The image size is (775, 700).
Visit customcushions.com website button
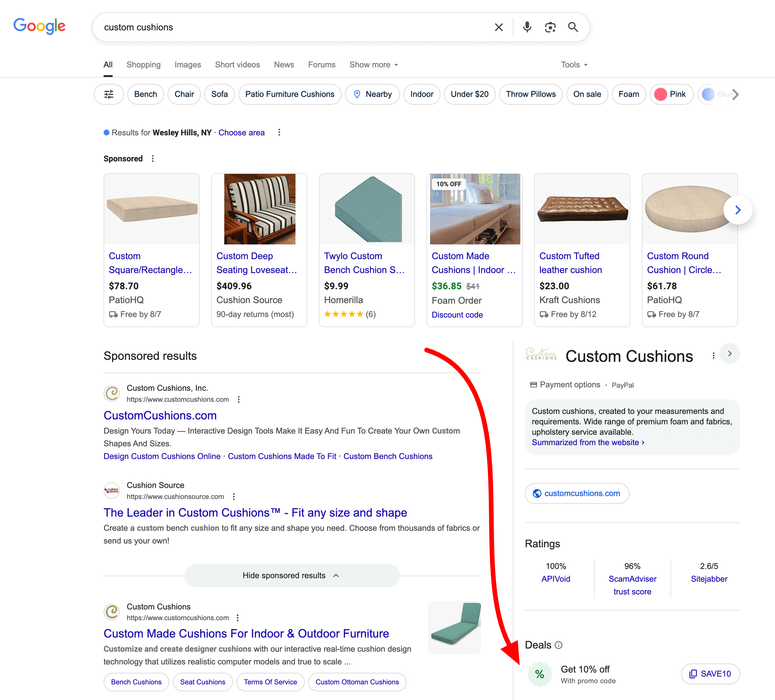[577, 493]
